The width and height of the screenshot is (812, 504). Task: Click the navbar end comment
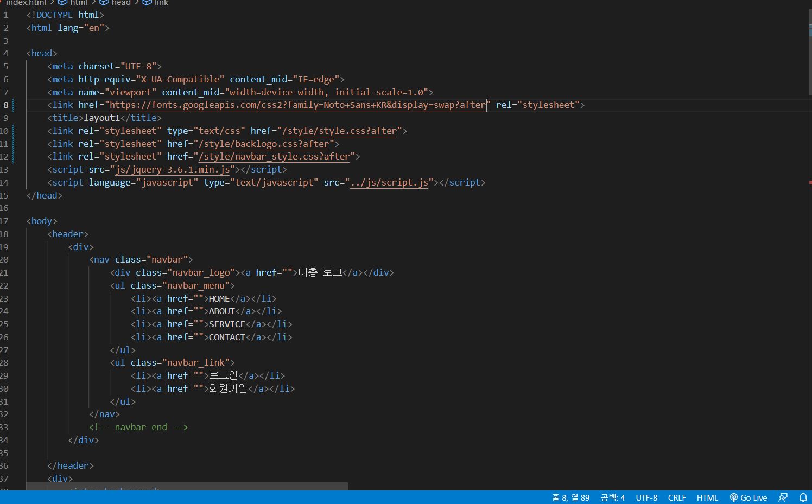click(x=138, y=427)
